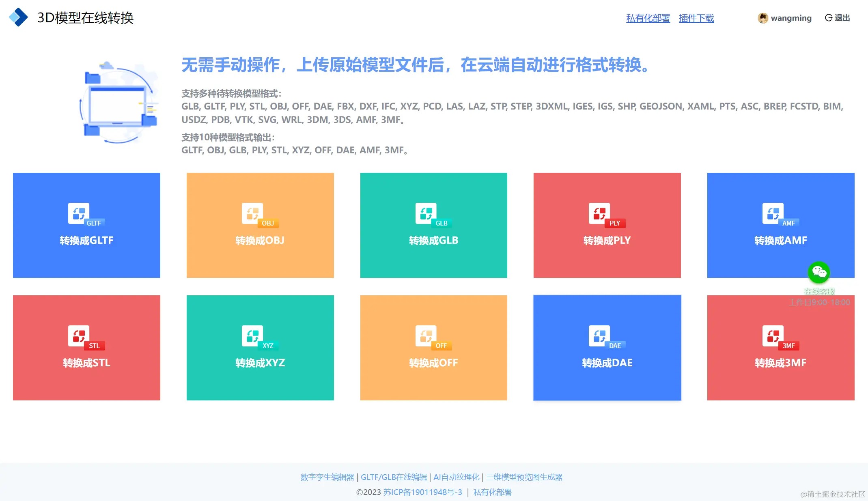Viewport: 868px width, 501px height.
Task: Click the AMF conversion icon
Action: 773,213
